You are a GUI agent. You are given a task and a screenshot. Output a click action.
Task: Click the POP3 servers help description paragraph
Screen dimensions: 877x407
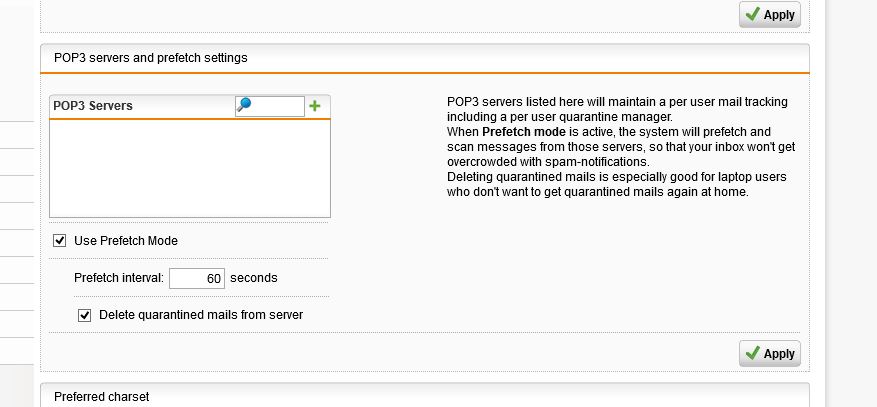coord(621,147)
